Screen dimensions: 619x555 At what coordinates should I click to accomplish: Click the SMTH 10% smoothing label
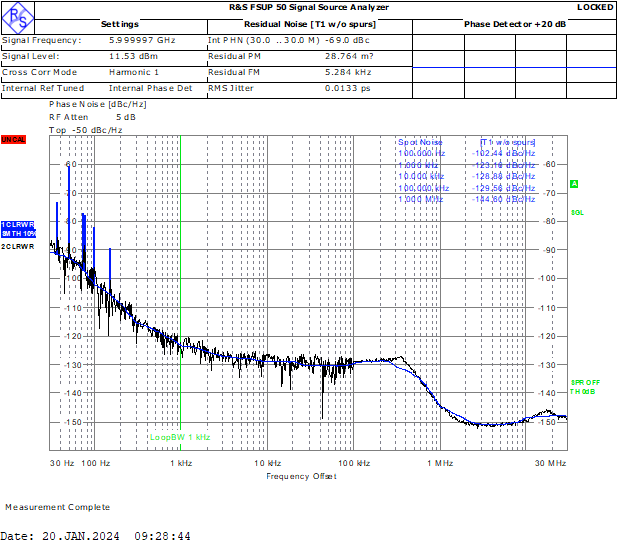[x=17, y=232]
